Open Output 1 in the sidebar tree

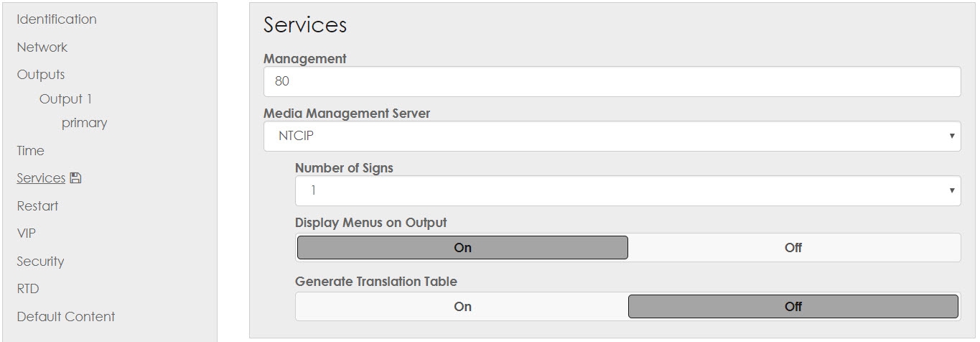[x=65, y=99]
